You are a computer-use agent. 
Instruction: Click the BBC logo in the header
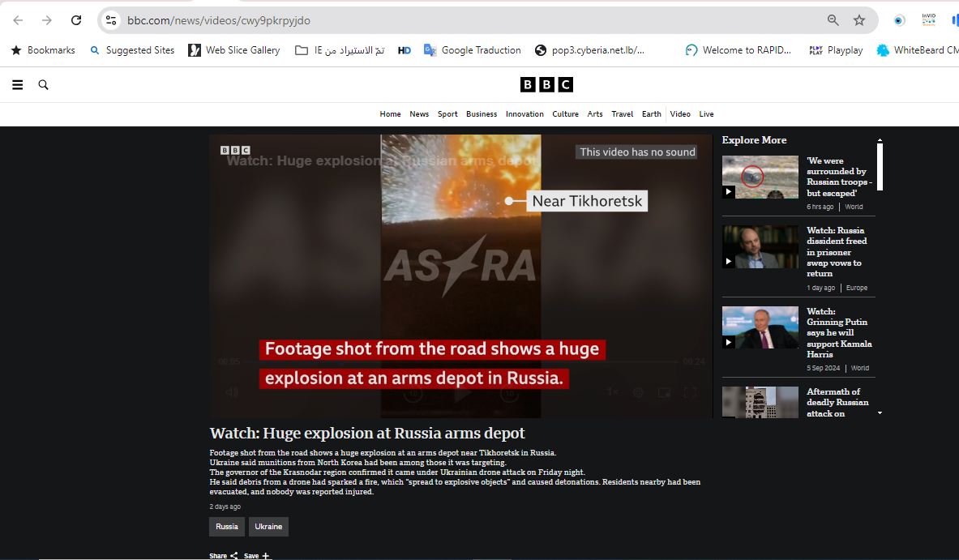pos(546,85)
